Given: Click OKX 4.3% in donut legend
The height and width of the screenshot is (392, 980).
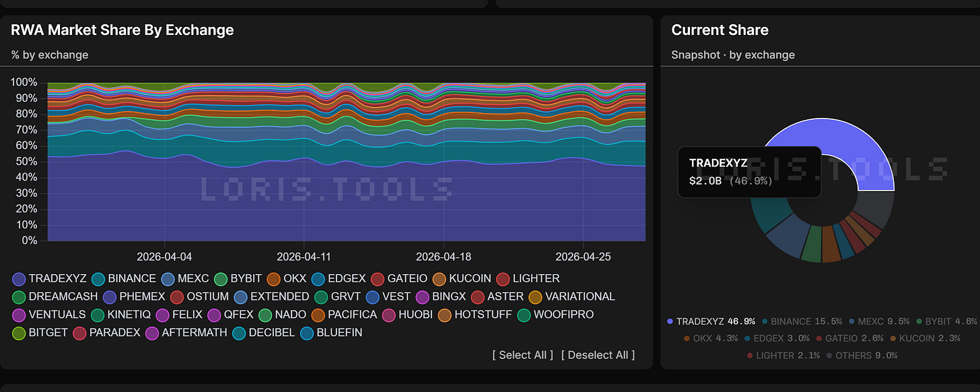Looking at the screenshot, I should click(711, 338).
